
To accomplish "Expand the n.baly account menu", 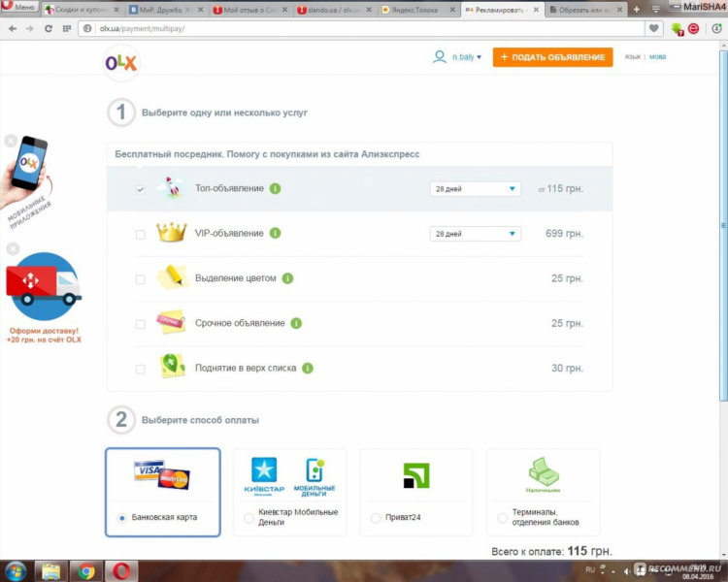I will (x=467, y=57).
